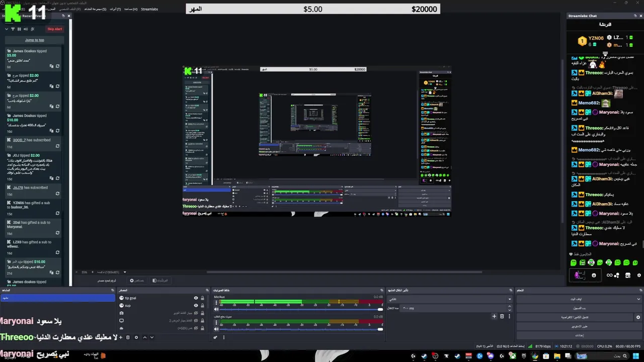Adjust the Mic/Aux volume slider
Image resolution: width=644 pixels, height=362 pixels.
click(301, 309)
